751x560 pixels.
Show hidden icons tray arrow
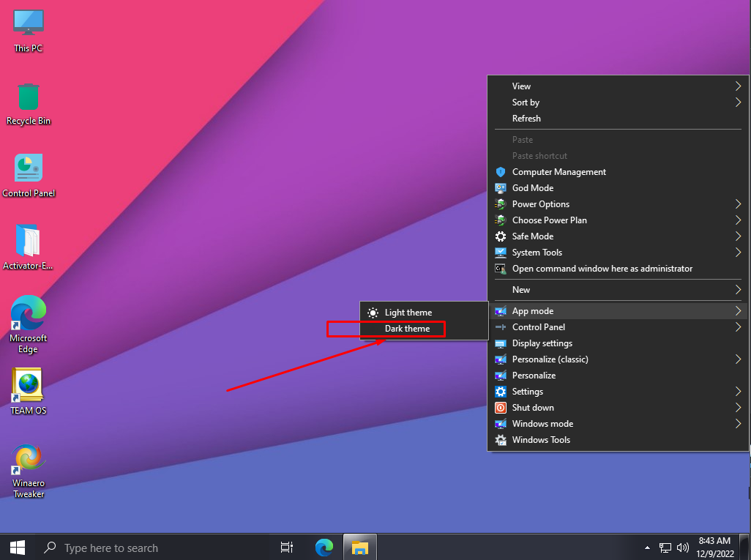coord(647,548)
